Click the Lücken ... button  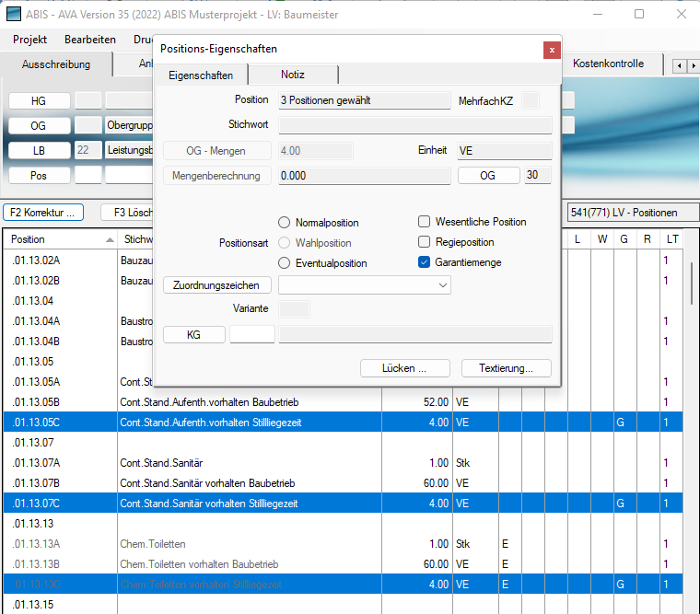[x=404, y=368]
